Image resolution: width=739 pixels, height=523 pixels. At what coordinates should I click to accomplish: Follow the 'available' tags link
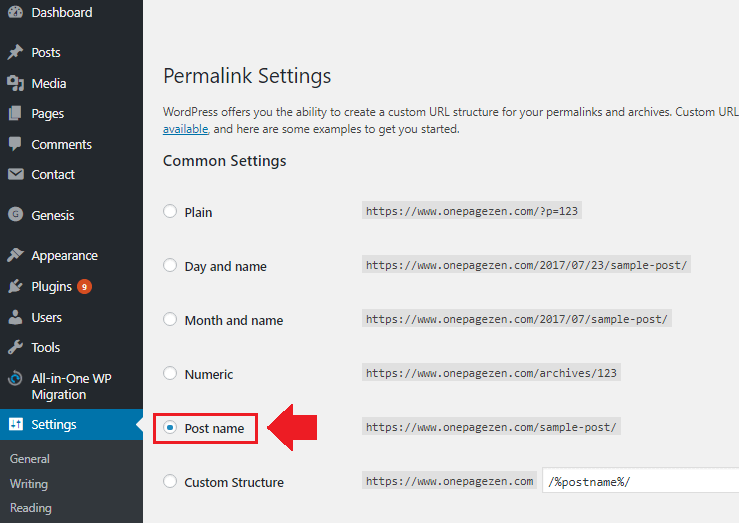click(185, 129)
